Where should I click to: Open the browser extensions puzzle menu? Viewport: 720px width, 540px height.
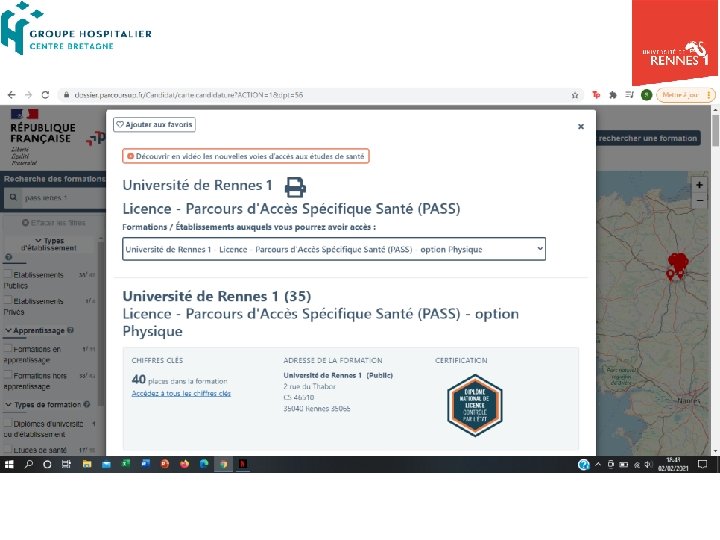(x=613, y=95)
